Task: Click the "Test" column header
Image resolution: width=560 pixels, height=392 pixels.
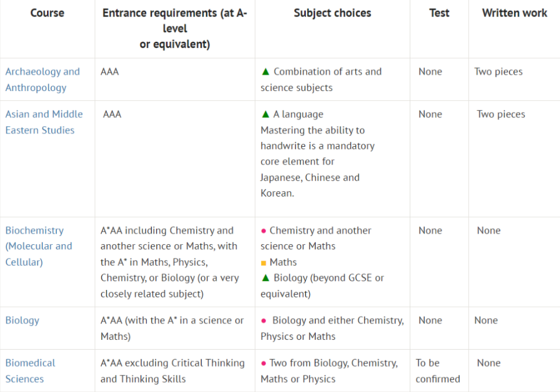Action: click(439, 13)
